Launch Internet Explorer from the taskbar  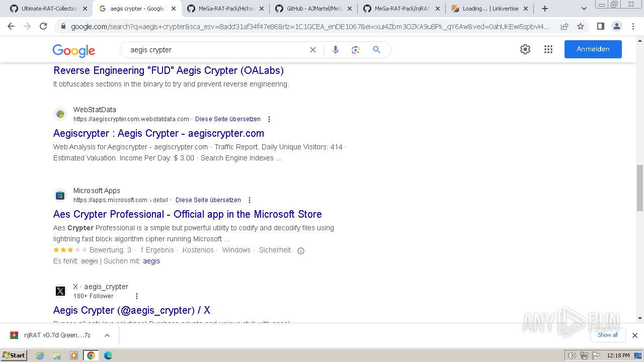(40, 355)
